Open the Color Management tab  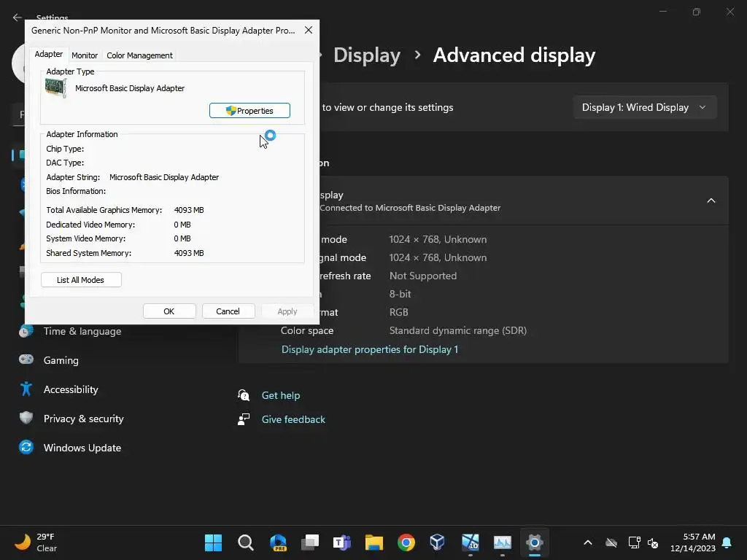coord(139,55)
